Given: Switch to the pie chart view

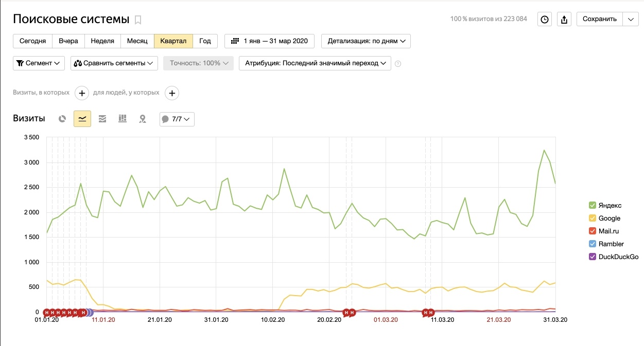Looking at the screenshot, I should 62,119.
